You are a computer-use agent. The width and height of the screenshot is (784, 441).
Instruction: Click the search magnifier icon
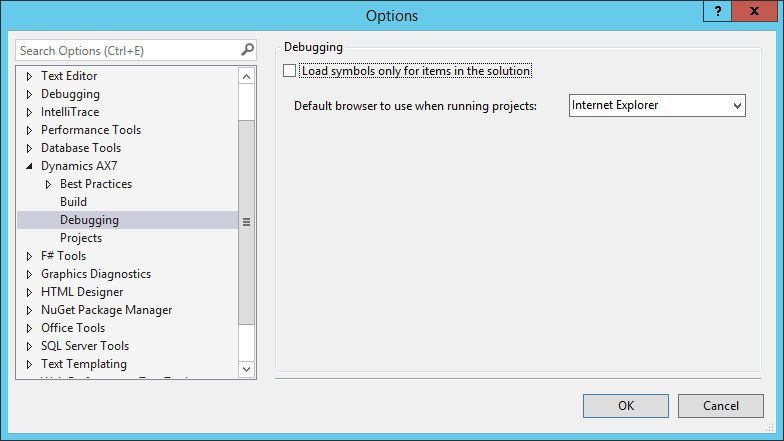(247, 49)
